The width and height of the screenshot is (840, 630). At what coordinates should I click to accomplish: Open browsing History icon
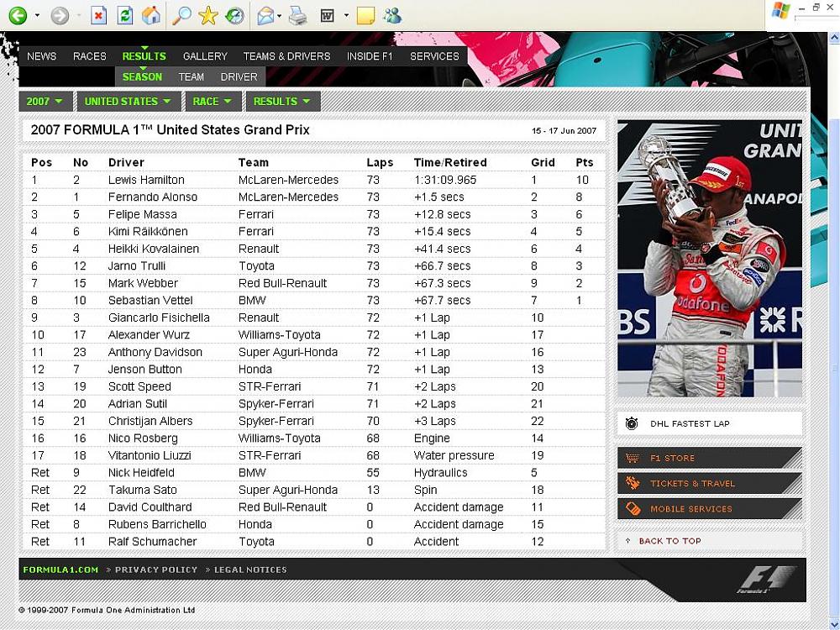(x=234, y=15)
